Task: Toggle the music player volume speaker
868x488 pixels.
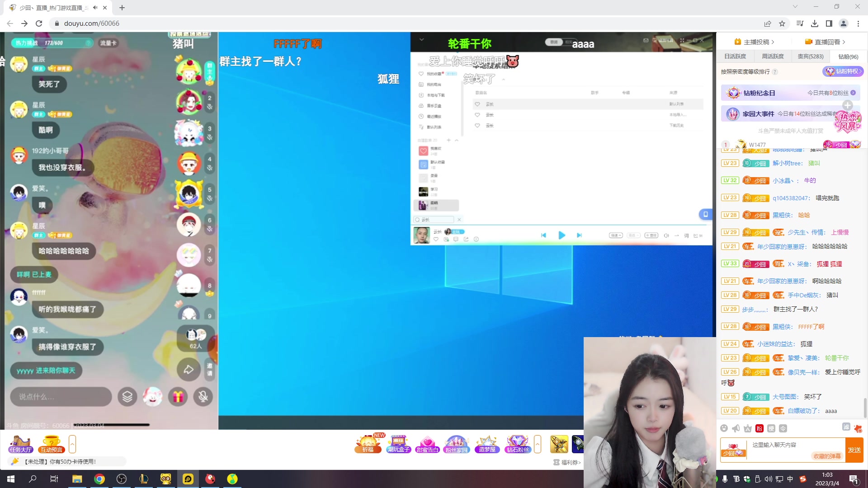Action: point(666,235)
